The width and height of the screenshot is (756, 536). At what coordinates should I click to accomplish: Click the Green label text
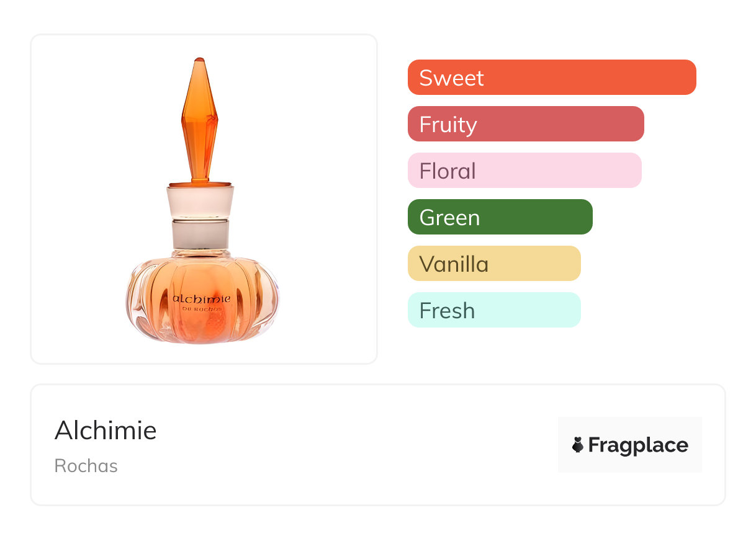pos(449,217)
